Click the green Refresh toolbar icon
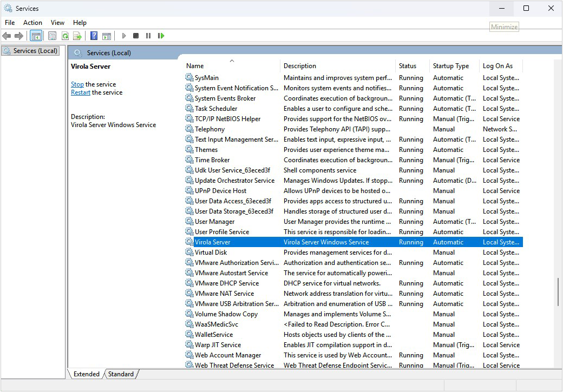 click(x=65, y=36)
